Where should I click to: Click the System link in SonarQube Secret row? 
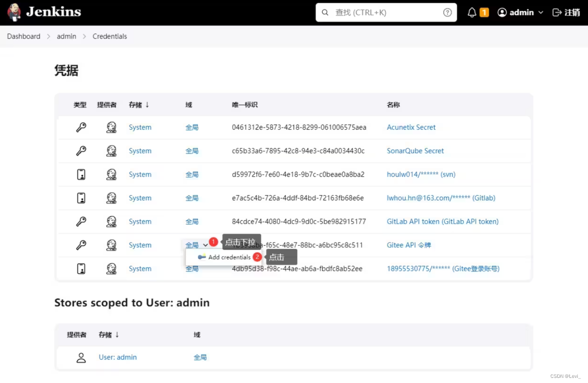click(140, 151)
